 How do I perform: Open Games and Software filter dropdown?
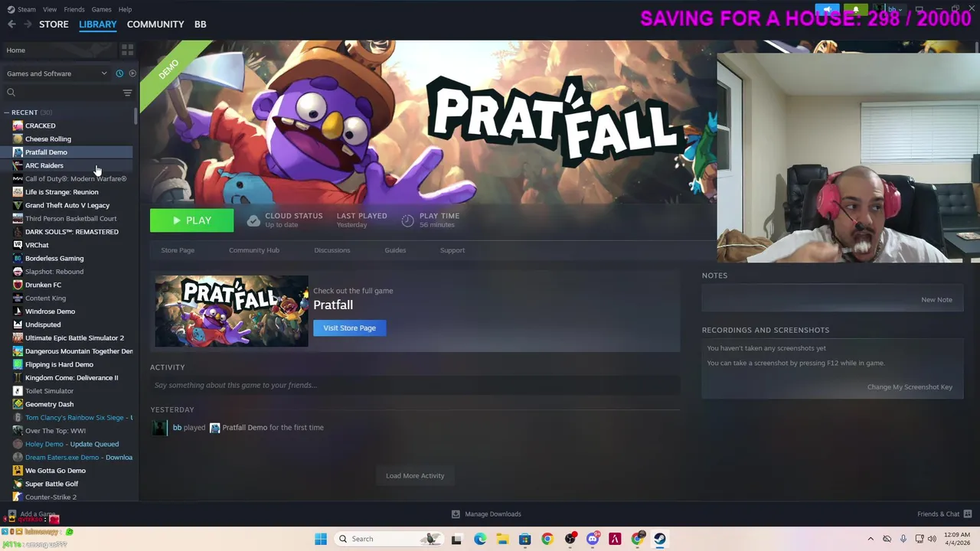(57, 73)
